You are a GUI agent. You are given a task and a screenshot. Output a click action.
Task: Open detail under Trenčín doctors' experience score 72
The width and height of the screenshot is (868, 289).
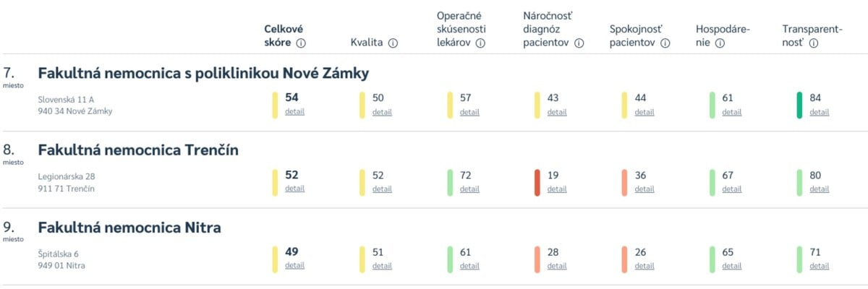(469, 189)
